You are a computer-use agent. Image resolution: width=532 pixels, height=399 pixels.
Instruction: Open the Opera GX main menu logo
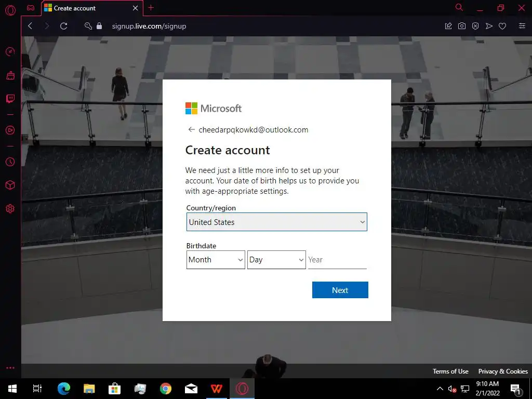click(x=10, y=10)
